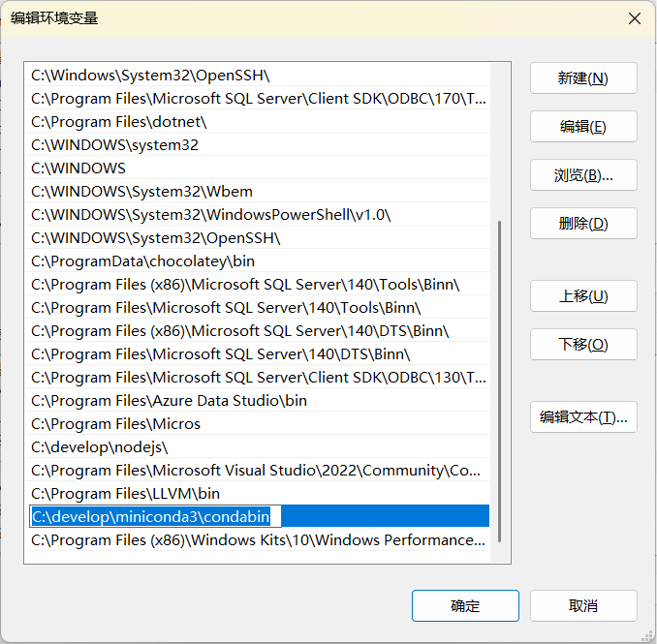The width and height of the screenshot is (657, 644).
Task: Select C:\Program Files\LLVM\bin entry
Action: (x=257, y=494)
